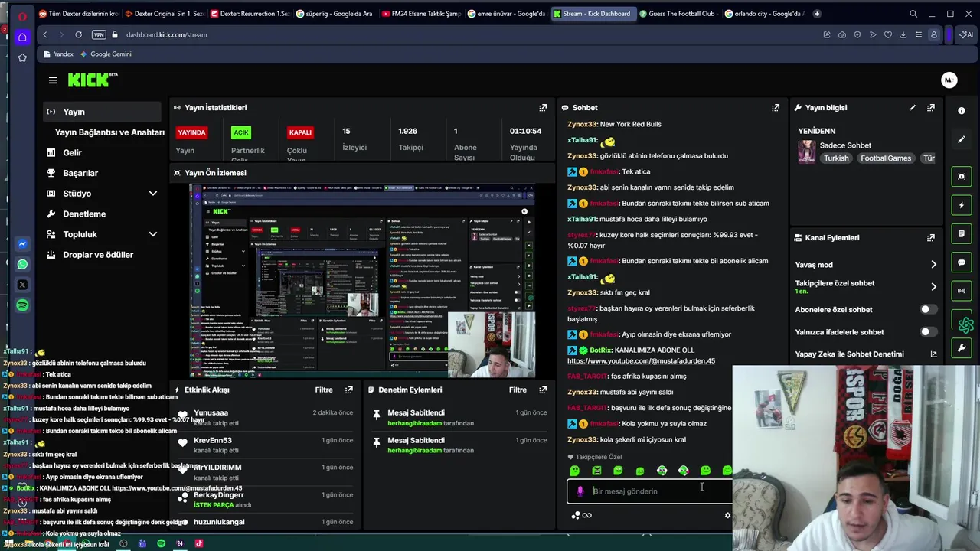Viewport: 980px width, 551px height.
Task: Click the Turkish tag chip
Action: [x=836, y=158]
